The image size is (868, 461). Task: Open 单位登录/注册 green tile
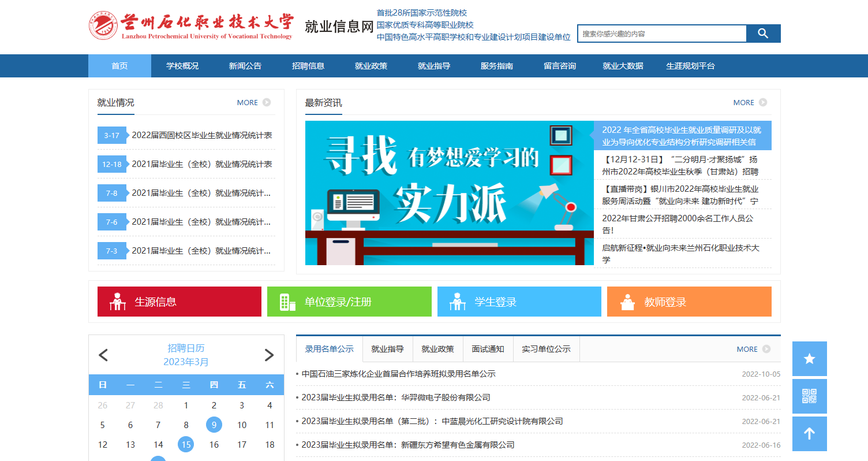[x=349, y=302]
